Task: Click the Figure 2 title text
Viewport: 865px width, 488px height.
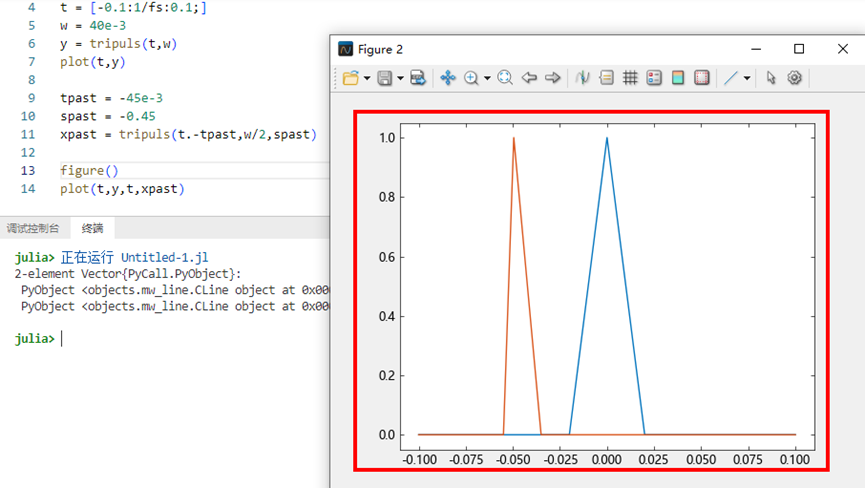Action: [x=380, y=50]
